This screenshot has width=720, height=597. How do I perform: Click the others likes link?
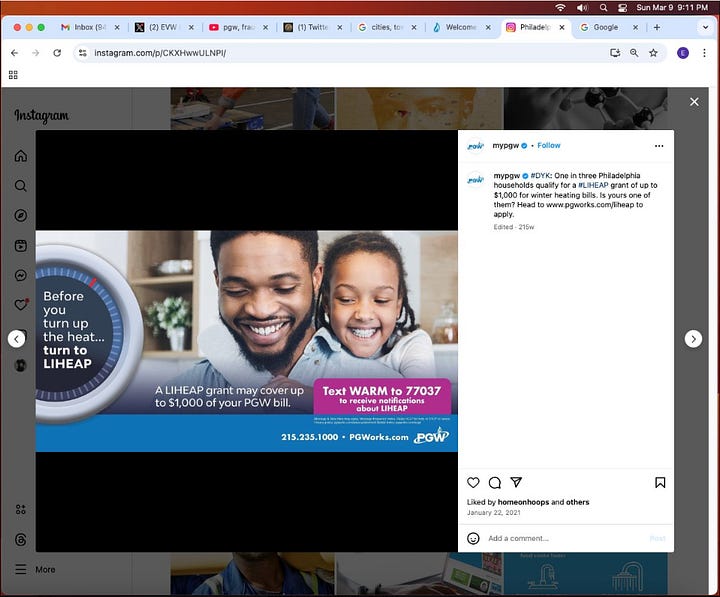click(578, 502)
